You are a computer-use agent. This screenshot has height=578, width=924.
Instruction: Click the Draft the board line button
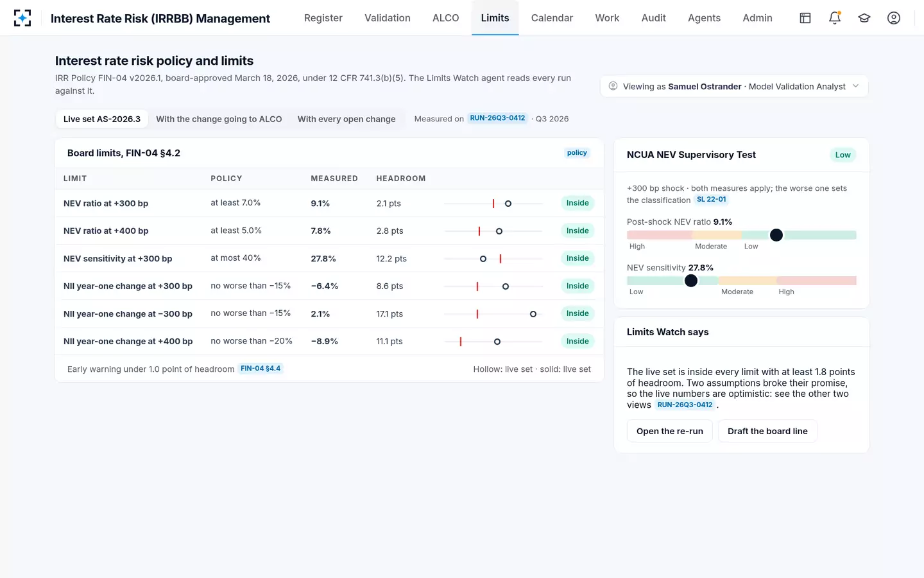click(767, 431)
